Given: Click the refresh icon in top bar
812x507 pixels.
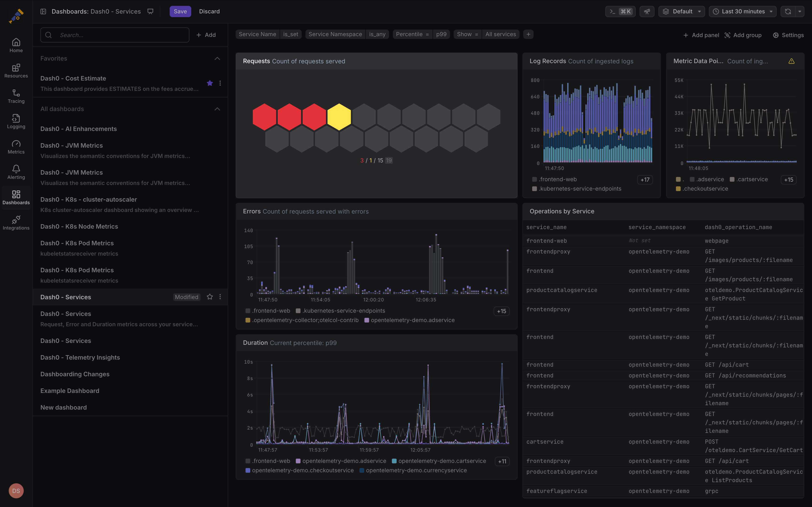Looking at the screenshot, I should pos(788,12).
